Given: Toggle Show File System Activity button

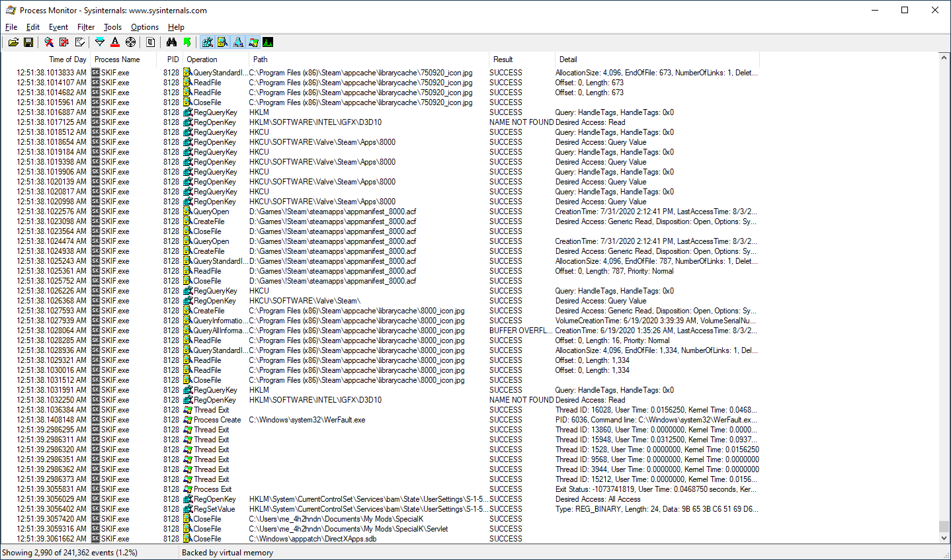Looking at the screenshot, I should pyautogui.click(x=223, y=42).
